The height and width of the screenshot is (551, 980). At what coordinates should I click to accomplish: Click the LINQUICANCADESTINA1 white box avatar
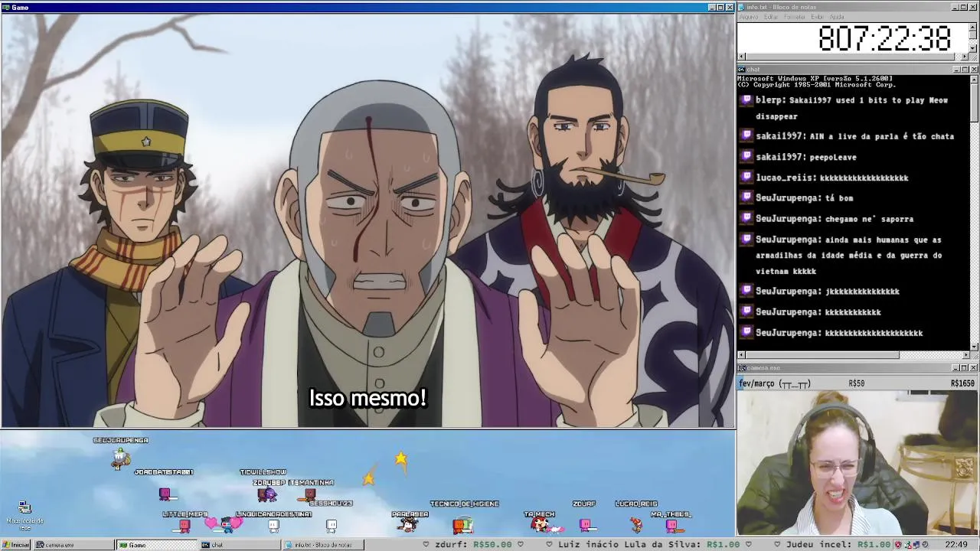coord(274,526)
